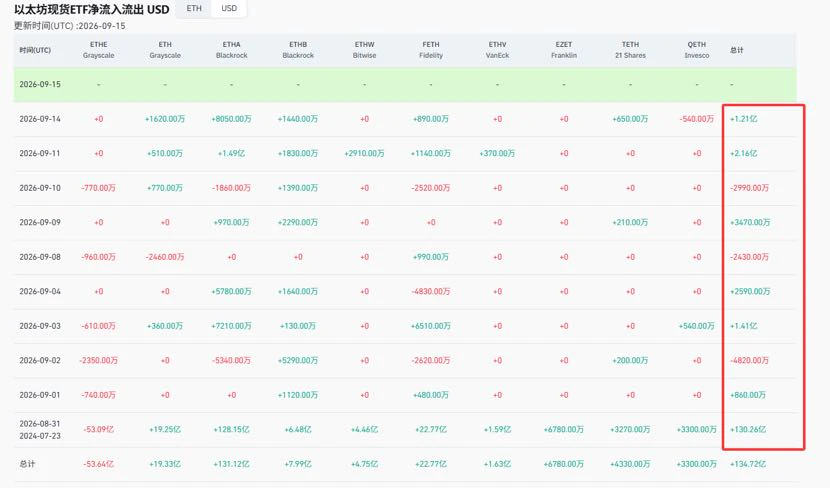Click the +1.49亿 ETHA value
Viewport: 830px width, 488px height.
pos(231,153)
